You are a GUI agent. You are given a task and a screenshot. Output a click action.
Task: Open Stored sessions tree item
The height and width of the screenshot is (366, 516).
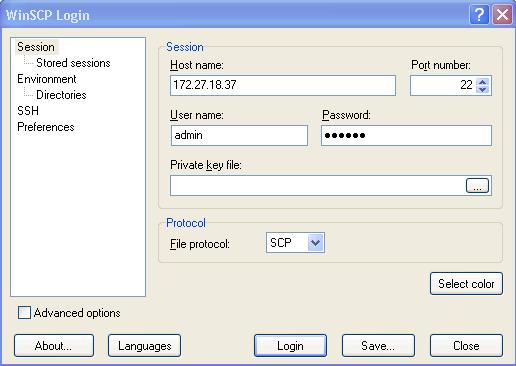pos(73,63)
